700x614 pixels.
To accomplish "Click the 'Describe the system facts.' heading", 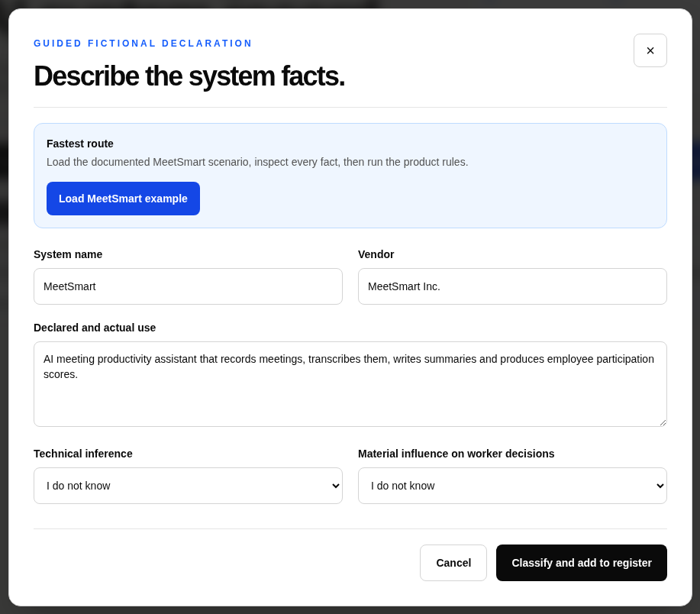I will pos(189,76).
